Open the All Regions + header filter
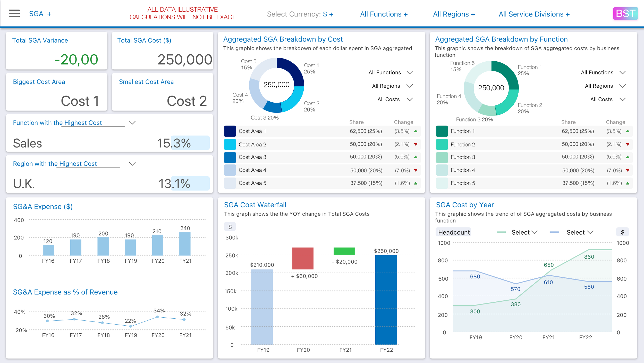This screenshot has width=644, height=363. [x=454, y=14]
